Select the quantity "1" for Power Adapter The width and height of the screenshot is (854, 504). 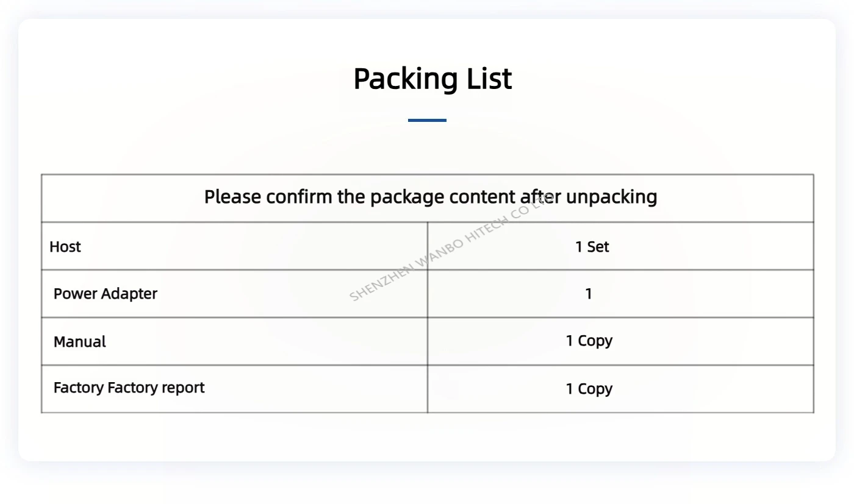point(589,294)
